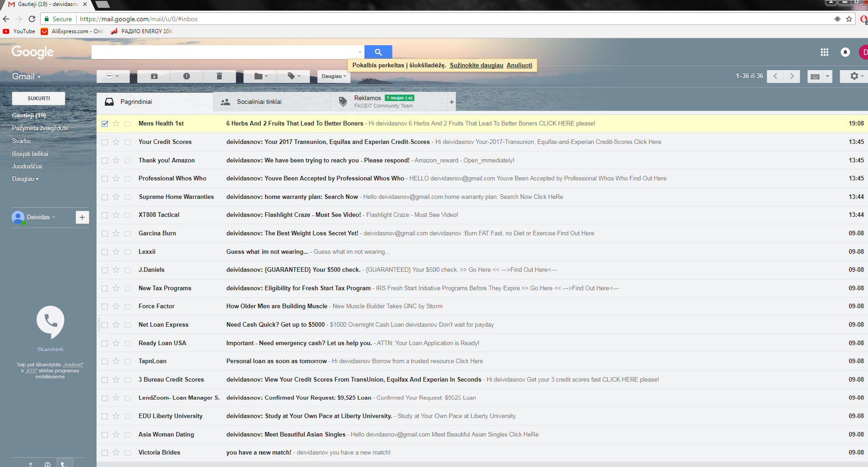Viewport: 868px width, 467px height.
Task: Open Pažymėta žvaigždute folder
Action: click(x=40, y=128)
